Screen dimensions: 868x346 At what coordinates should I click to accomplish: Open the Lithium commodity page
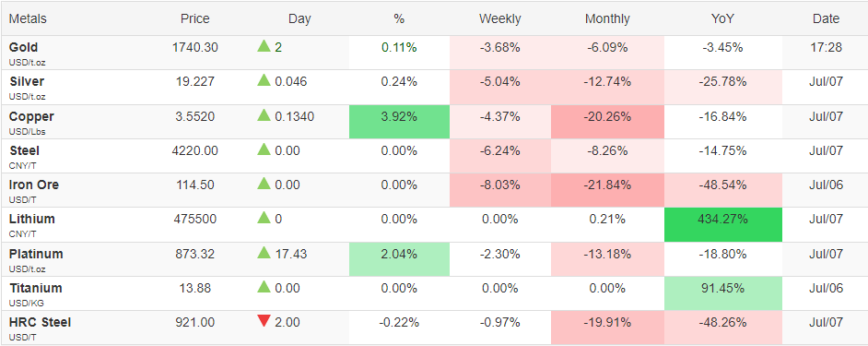pos(32,219)
